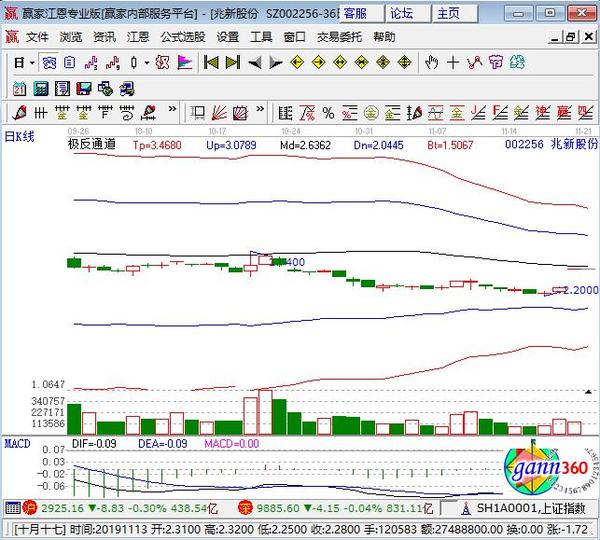Click the MACD indicator label
This screenshot has height=540, width=600.
pyautogui.click(x=17, y=444)
